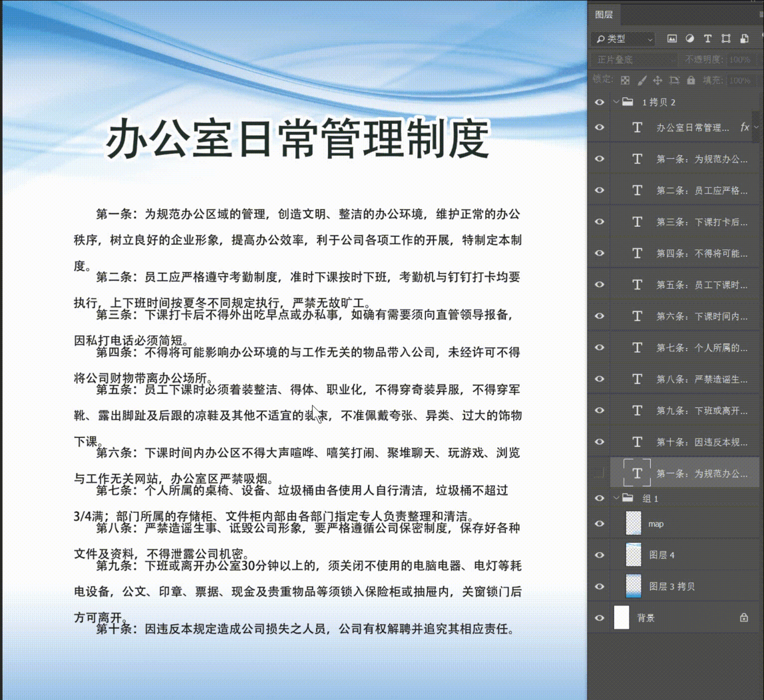Click the lock transparent pixels icon
Image resolution: width=764 pixels, height=700 pixels.
(625, 80)
